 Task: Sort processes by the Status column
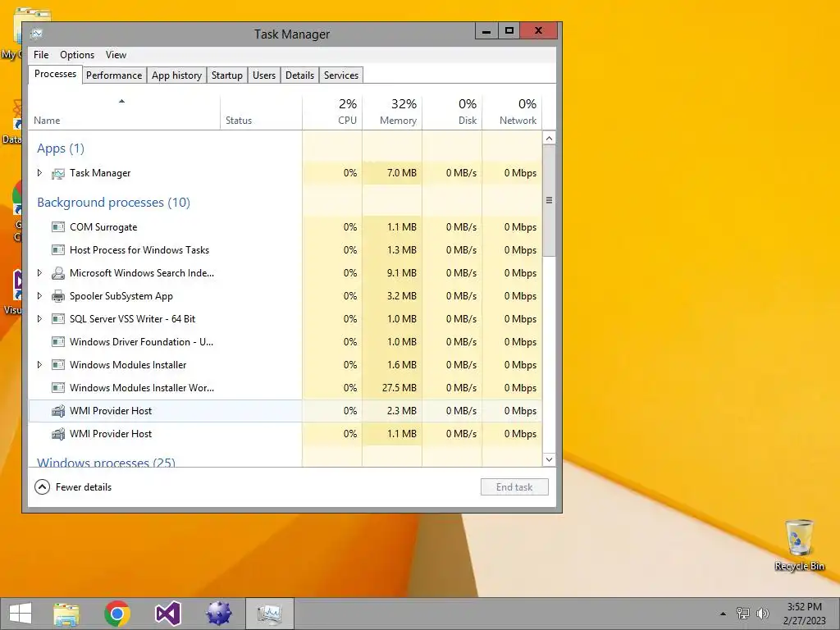point(261,112)
